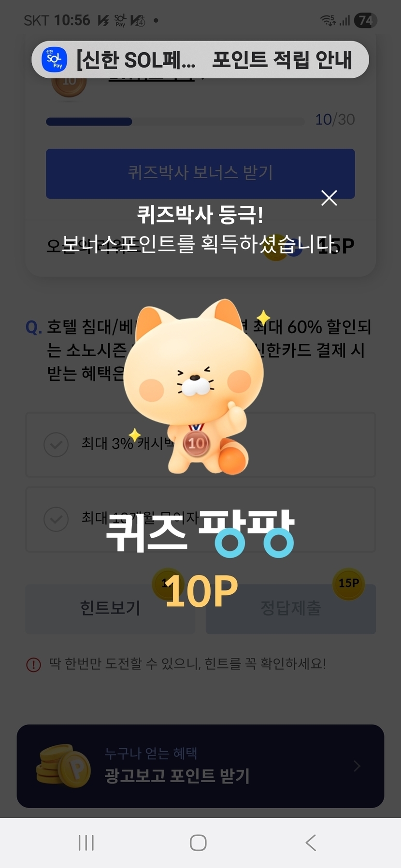Tap the 퀴즈박사 보너스 받기 button
Viewport: 401px width, 868px height.
200,174
